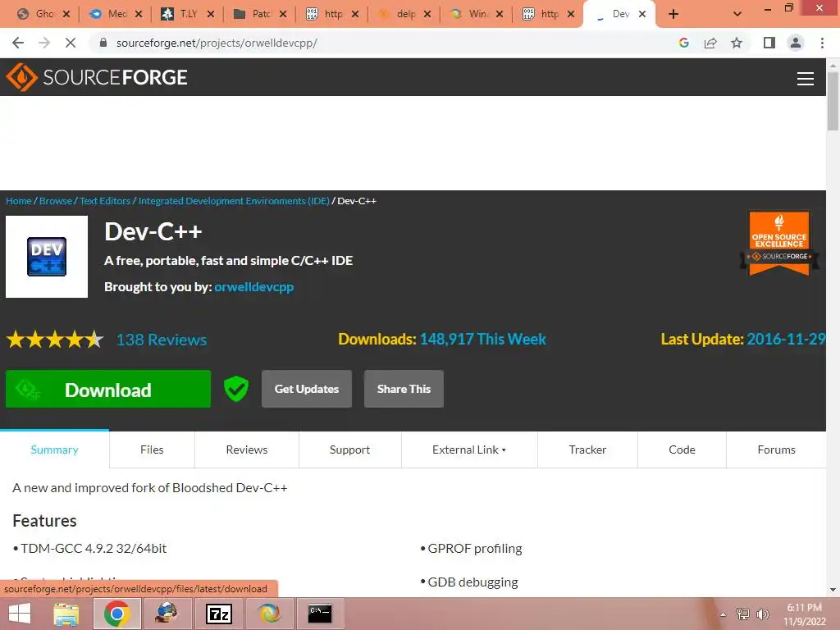Bookmark this page with the star icon

[737, 43]
